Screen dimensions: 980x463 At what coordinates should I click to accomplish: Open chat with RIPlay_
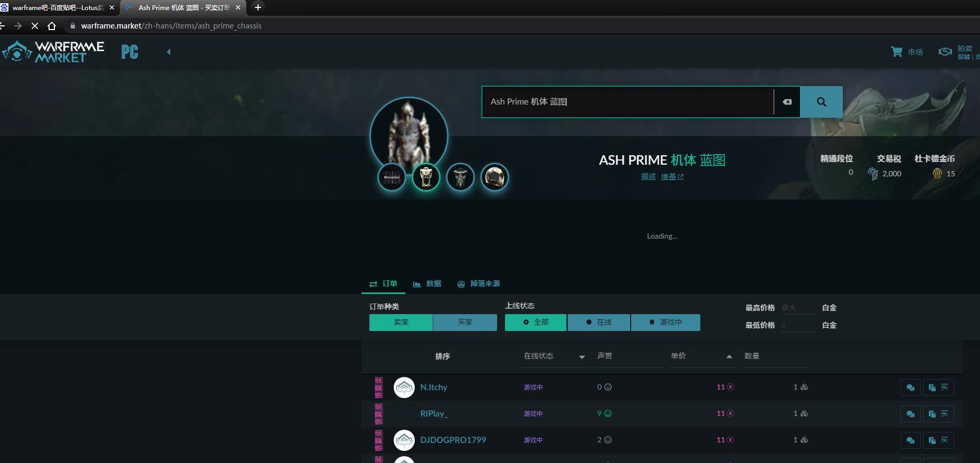[910, 414]
